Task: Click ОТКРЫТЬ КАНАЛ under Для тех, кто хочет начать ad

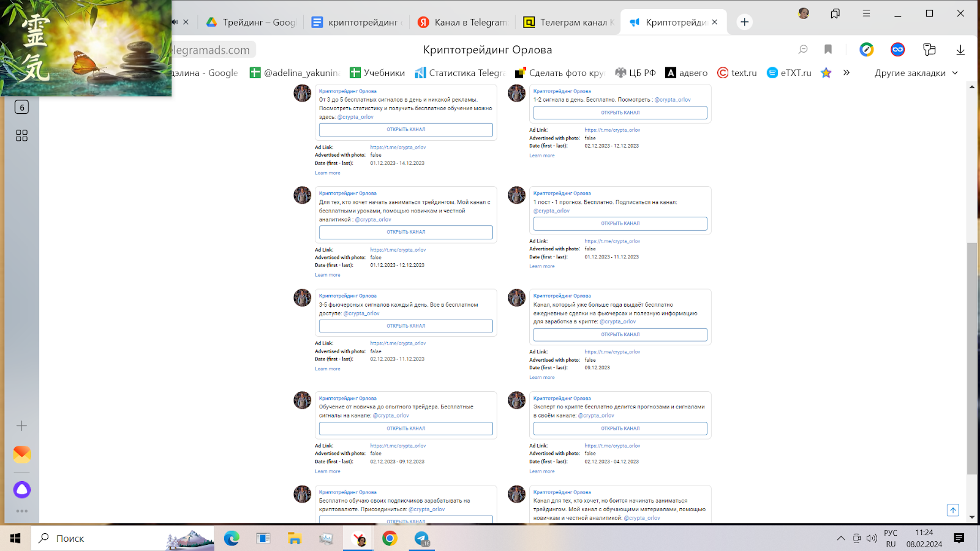Action: [405, 232]
